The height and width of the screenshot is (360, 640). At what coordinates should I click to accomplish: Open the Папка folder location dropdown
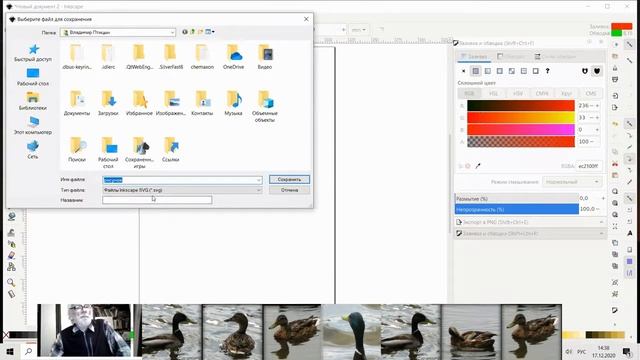[x=172, y=32]
